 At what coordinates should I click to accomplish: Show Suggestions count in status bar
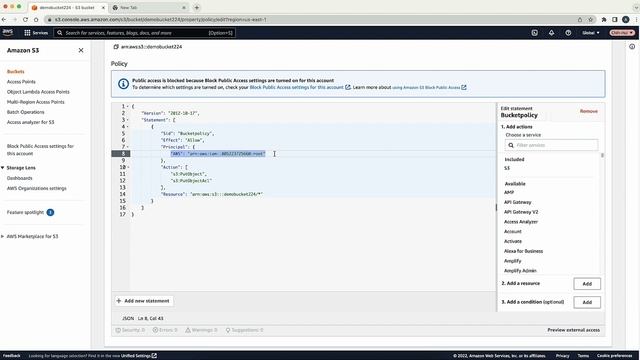click(x=244, y=330)
